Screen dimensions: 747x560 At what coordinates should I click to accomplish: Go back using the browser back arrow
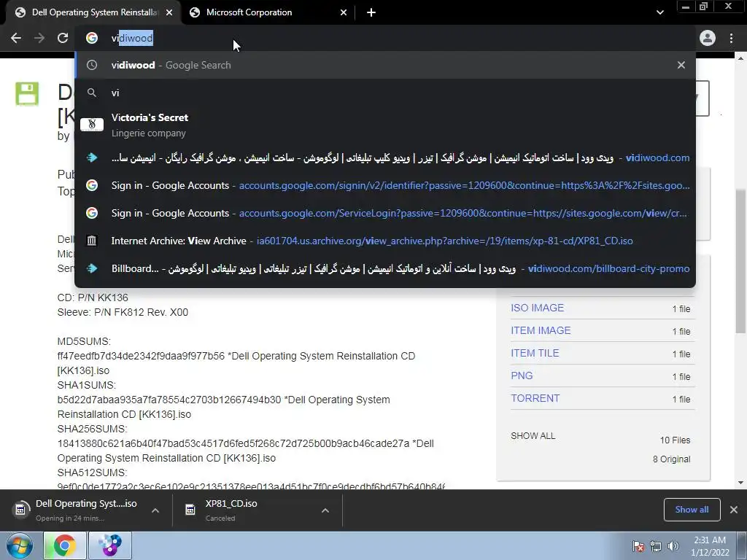point(16,38)
